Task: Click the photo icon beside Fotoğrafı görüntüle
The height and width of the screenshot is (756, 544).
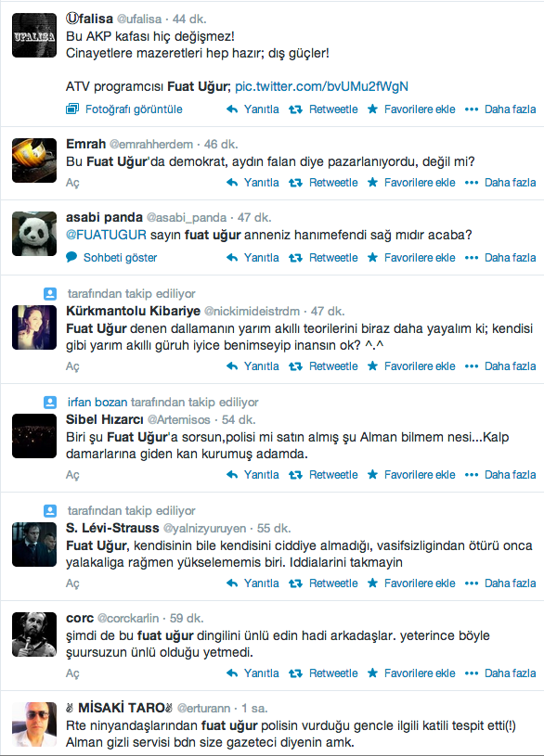Action: tap(72, 109)
